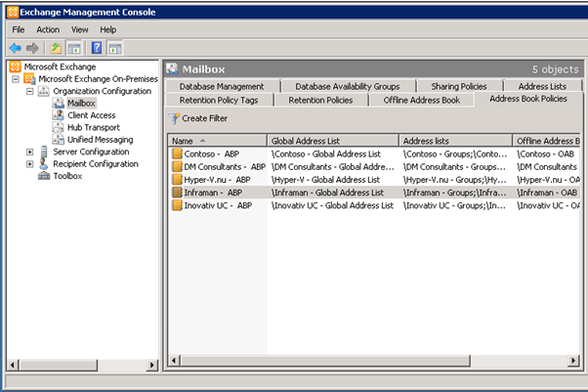Expand the Server Configuration node

(x=30, y=152)
